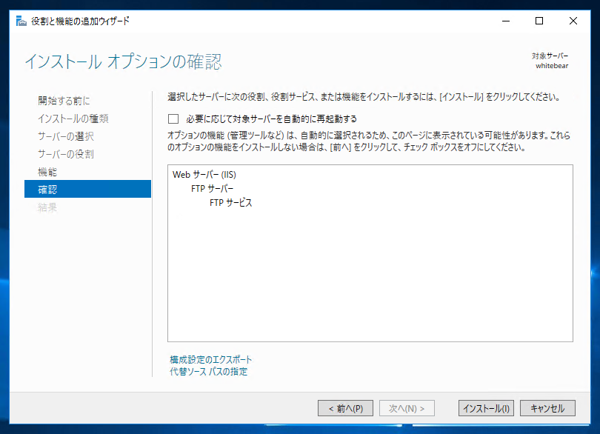
Task: Click the whitebear target server name
Action: (552, 66)
